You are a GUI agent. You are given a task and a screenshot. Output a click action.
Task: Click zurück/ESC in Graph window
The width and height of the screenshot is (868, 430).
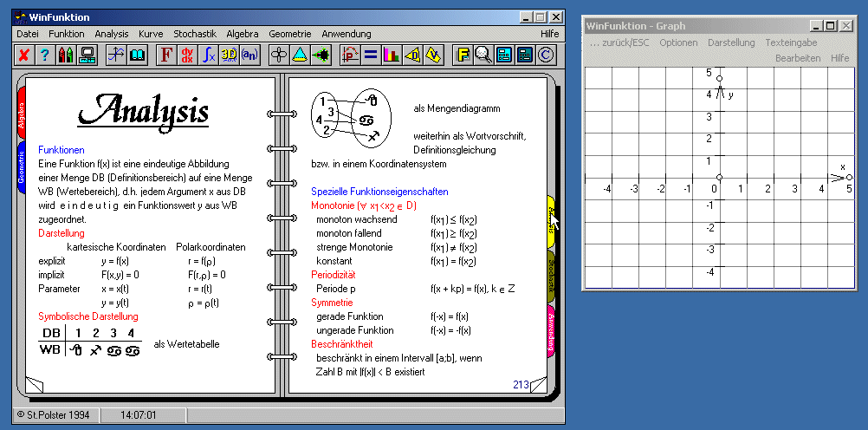(619, 42)
